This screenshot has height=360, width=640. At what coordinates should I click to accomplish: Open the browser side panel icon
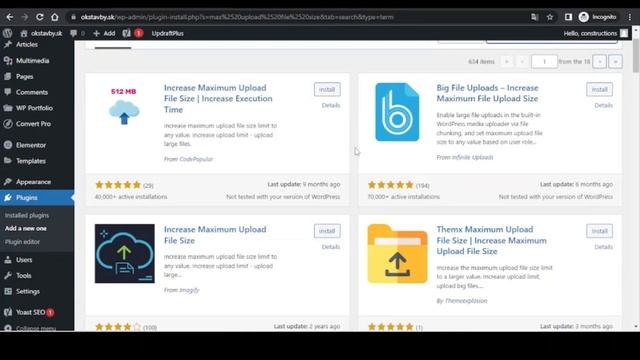coord(568,17)
